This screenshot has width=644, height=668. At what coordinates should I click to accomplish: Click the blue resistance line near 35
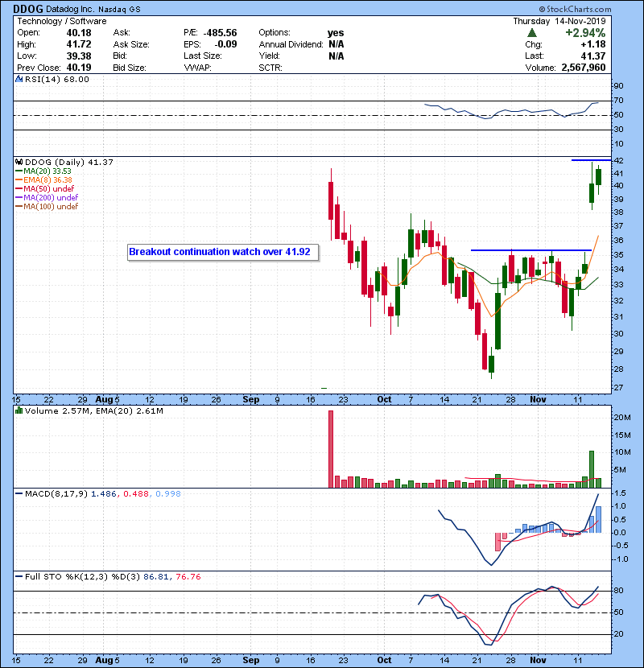tap(530, 250)
